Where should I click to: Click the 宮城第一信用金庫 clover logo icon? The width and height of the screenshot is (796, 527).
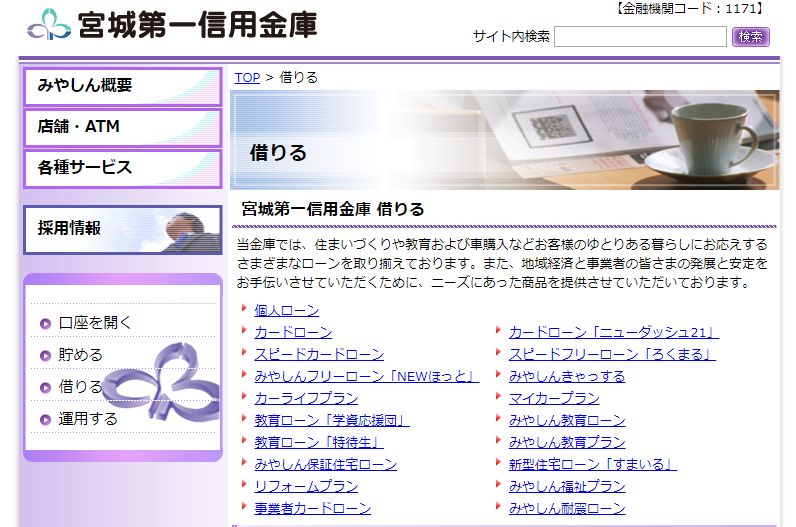pos(49,25)
